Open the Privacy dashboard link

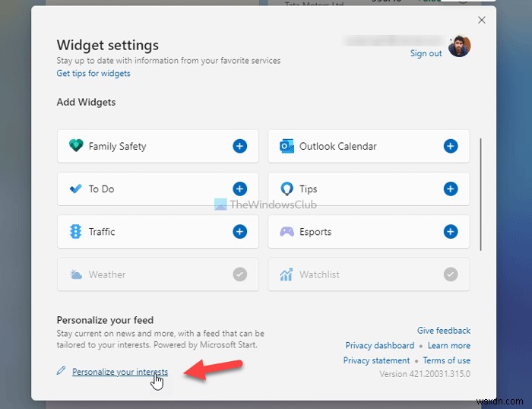(380, 346)
